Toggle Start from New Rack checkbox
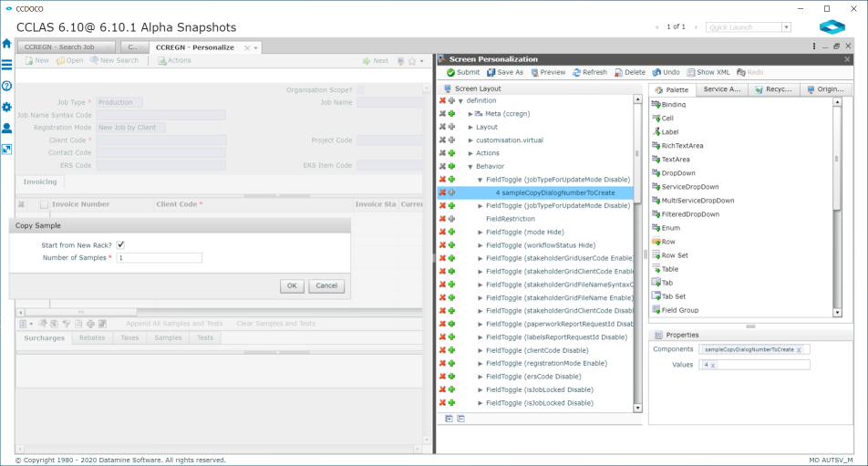Screen dimensions: 868x466 click(x=120, y=244)
